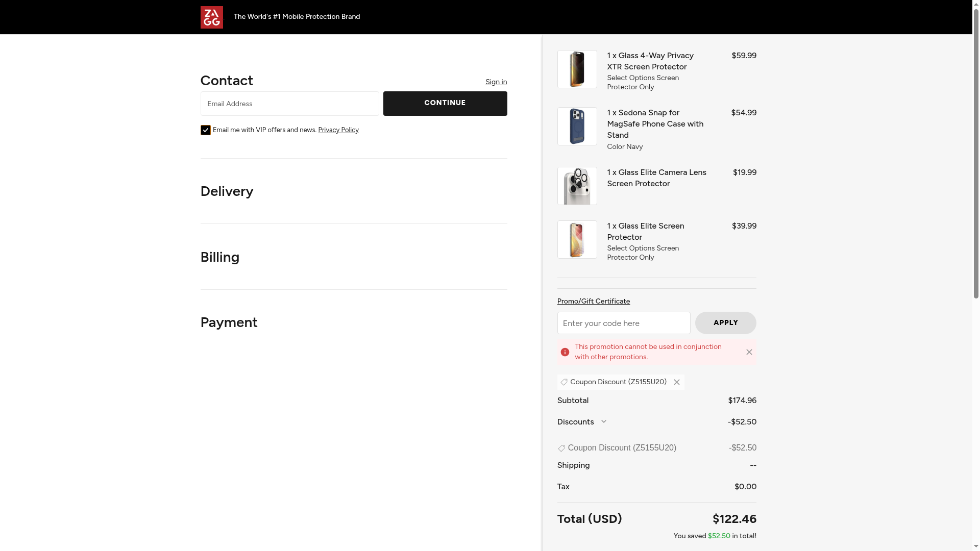Image resolution: width=980 pixels, height=551 pixels.
Task: Open Glass Elite Camera Lens thumbnail
Action: (577, 186)
